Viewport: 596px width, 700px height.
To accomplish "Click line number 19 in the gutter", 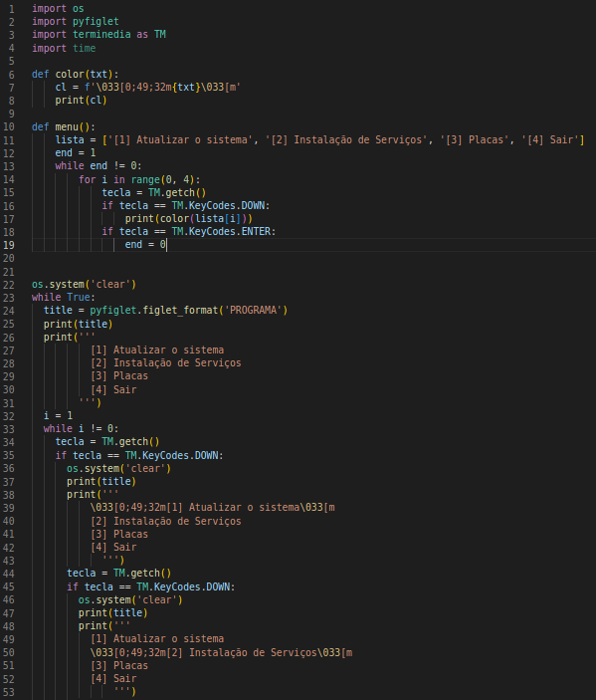I will [x=9, y=245].
